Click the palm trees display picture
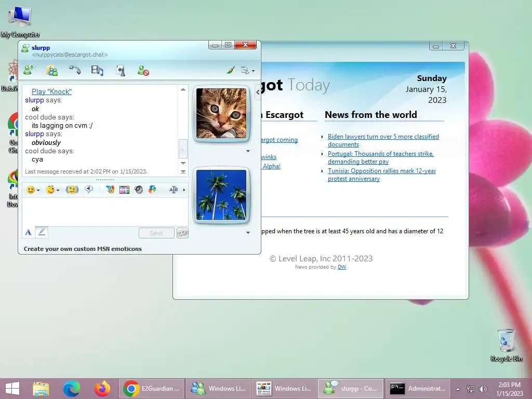Screen dimensions: 532x399 pos(221,195)
